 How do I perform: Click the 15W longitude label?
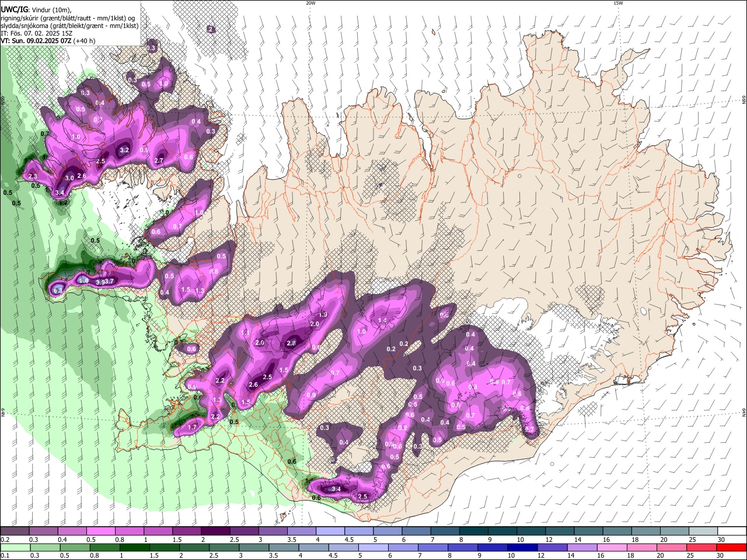[617, 3]
